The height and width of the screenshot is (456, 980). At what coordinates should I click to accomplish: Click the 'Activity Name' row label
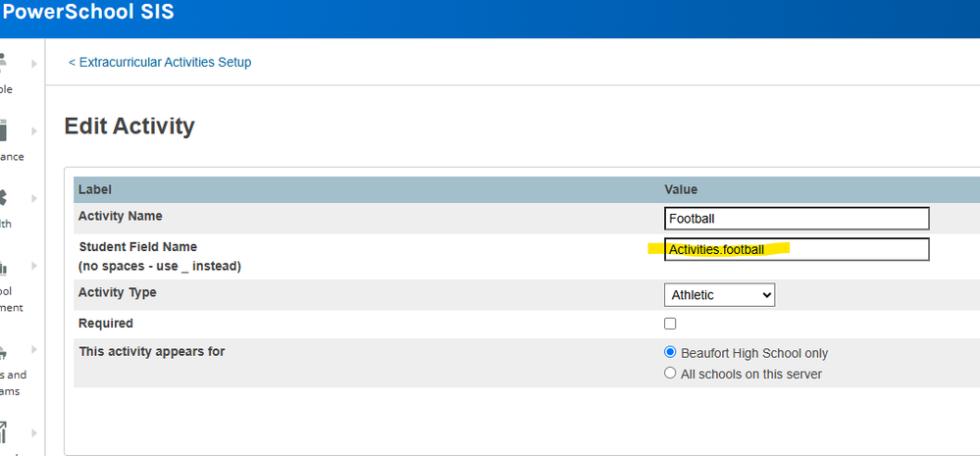[x=120, y=216]
